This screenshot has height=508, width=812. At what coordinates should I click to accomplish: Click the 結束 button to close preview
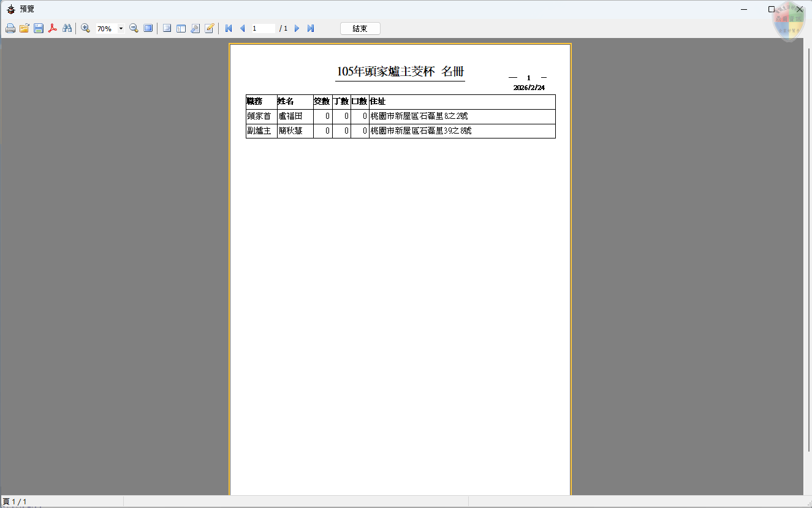(360, 28)
